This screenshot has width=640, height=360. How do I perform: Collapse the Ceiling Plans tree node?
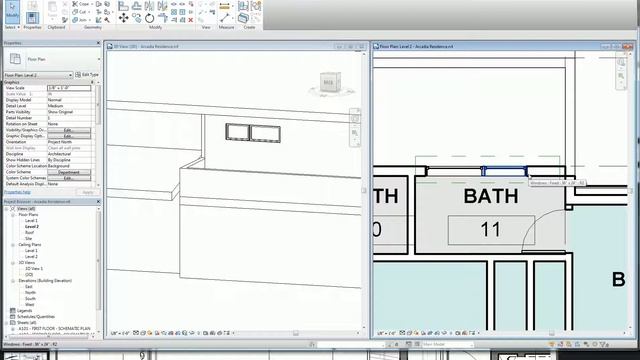tap(13, 245)
